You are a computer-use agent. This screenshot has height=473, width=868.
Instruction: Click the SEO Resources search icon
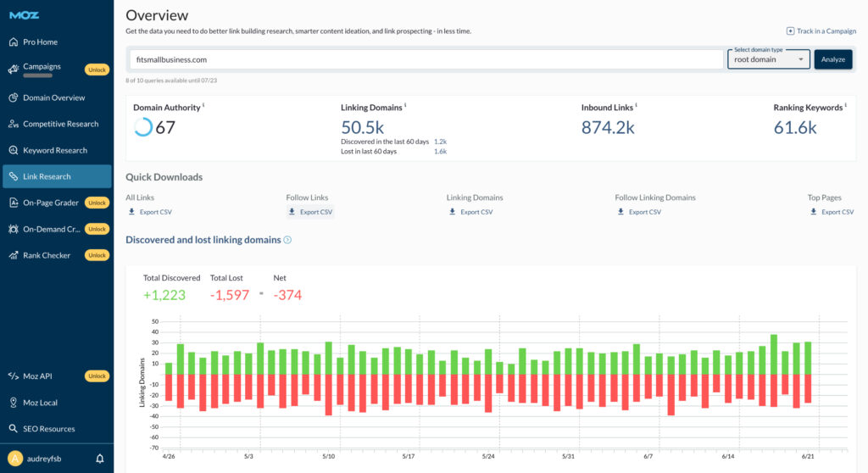tap(14, 429)
